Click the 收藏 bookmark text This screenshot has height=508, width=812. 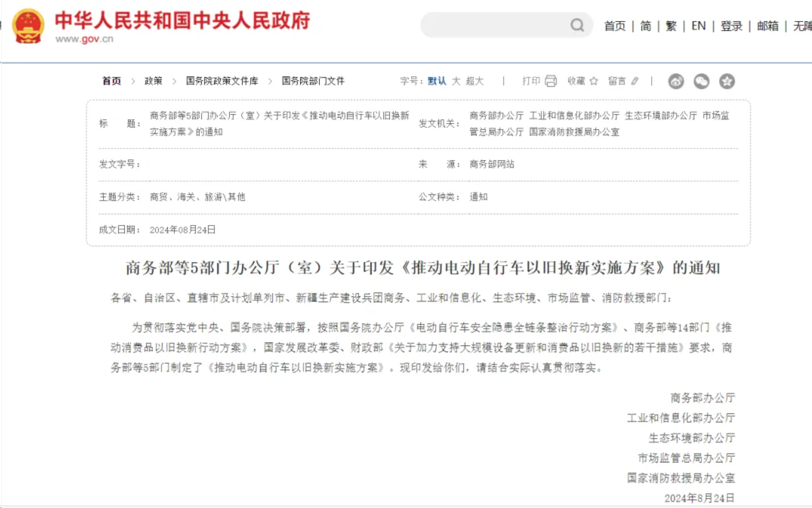[x=576, y=81]
